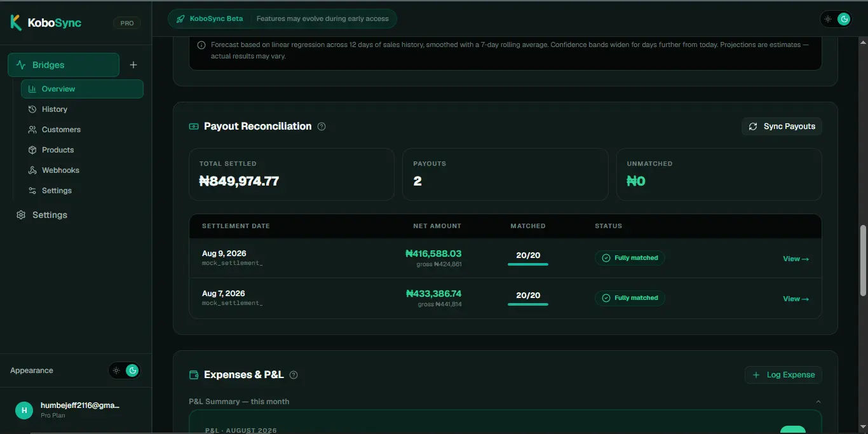Click the Payout Reconciliation card icon
Viewport: 868px width, 434px height.
pyautogui.click(x=194, y=126)
